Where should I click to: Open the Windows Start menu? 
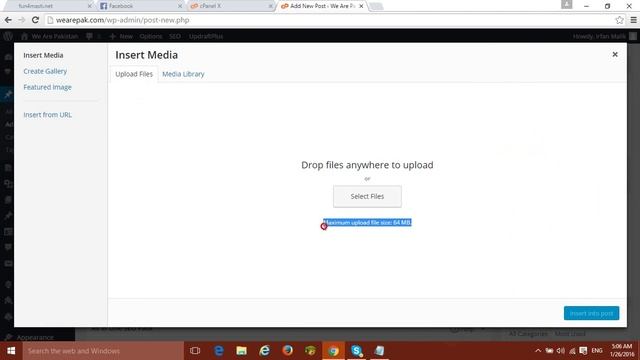tap(11, 351)
